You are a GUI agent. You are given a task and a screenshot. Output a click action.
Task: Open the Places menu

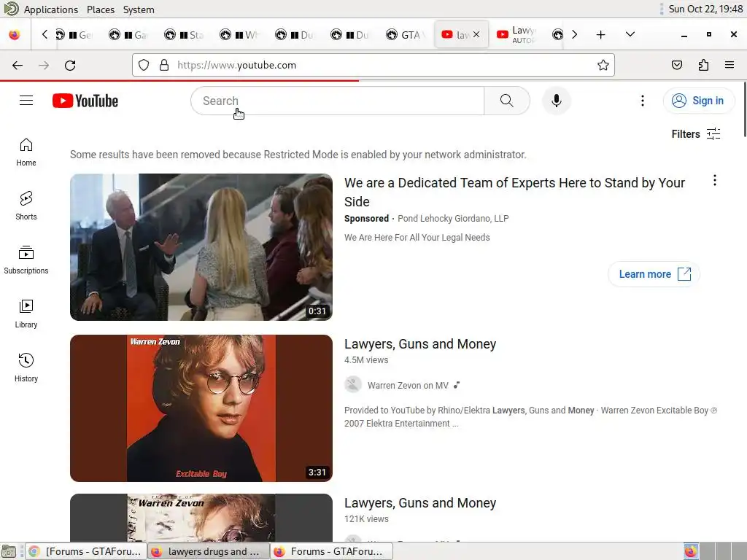101,9
